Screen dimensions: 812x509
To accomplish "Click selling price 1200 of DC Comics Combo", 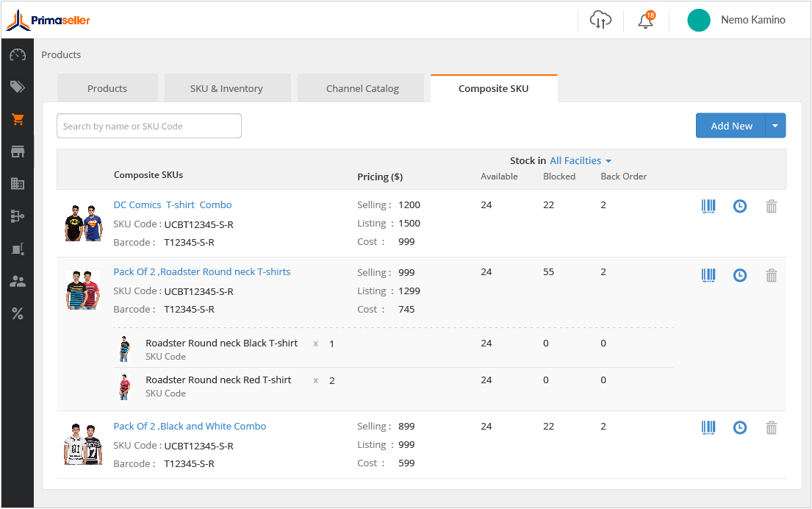I will (x=409, y=204).
